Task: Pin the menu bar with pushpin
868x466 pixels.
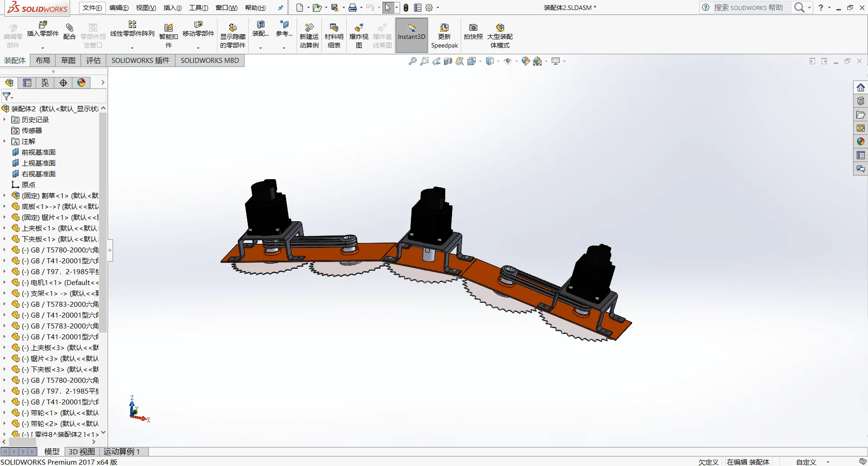Action: coord(280,8)
